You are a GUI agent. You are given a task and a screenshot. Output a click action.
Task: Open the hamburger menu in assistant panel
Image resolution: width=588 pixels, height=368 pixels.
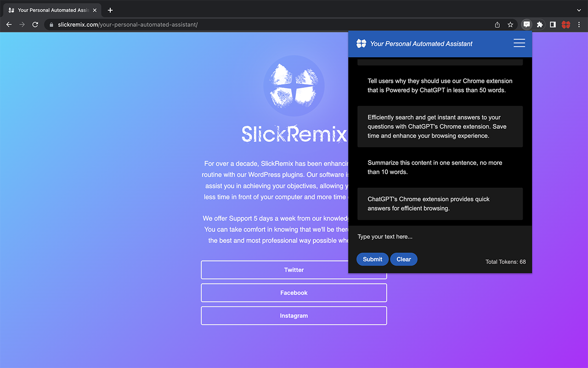(519, 43)
